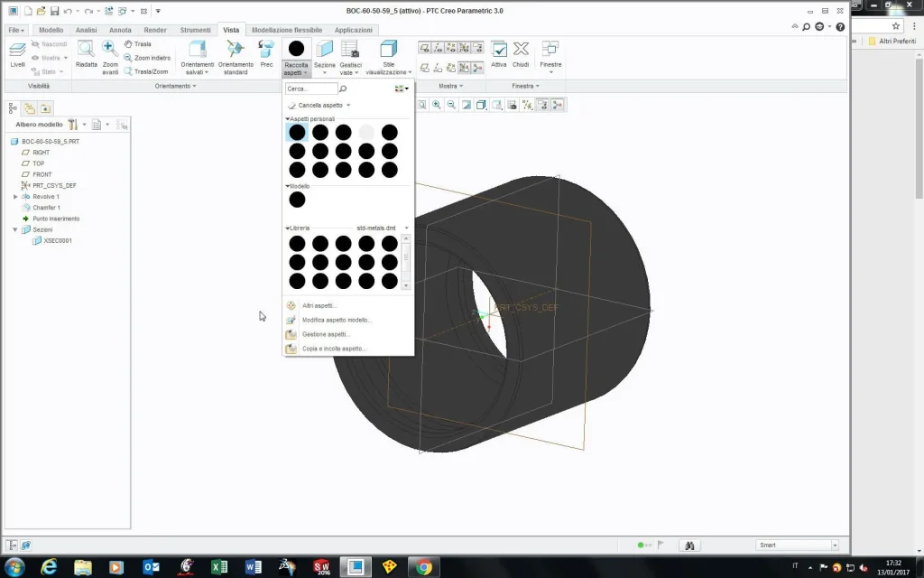Screen dimensions: 924x578
Task: Toggle spin center display in graphics toolbar
Action: (x=558, y=105)
